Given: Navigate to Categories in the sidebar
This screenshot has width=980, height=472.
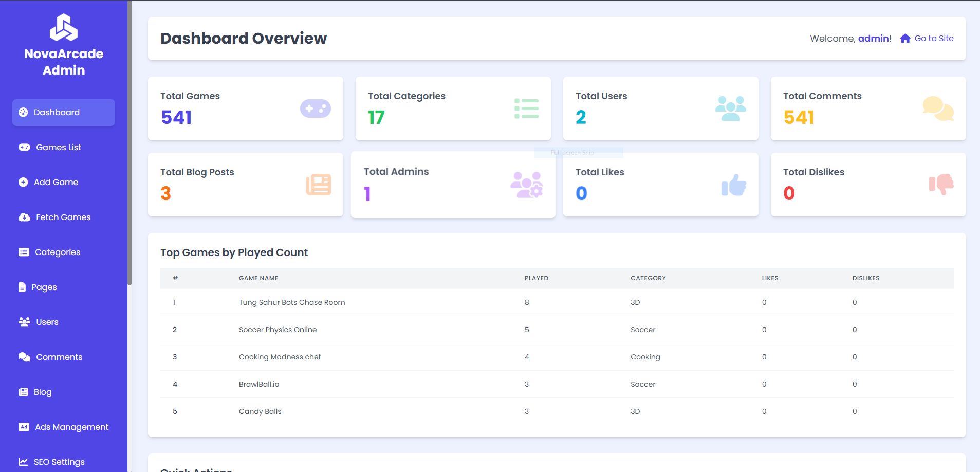Looking at the screenshot, I should pos(57,252).
